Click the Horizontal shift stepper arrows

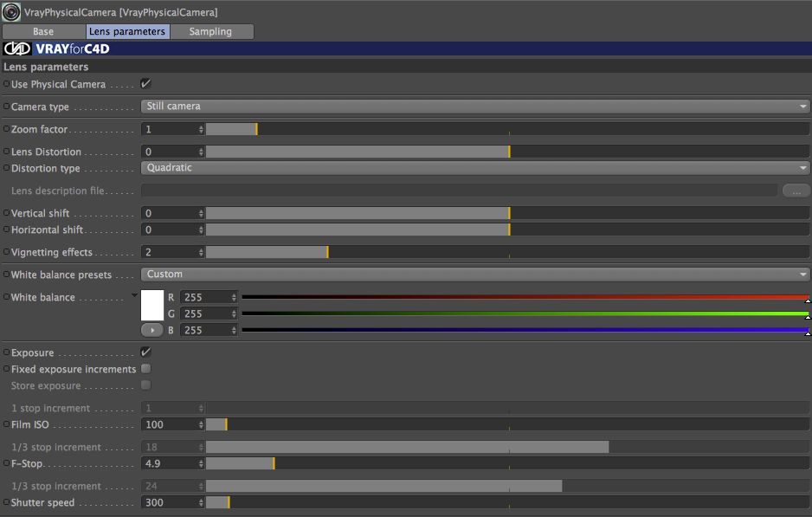[201, 230]
